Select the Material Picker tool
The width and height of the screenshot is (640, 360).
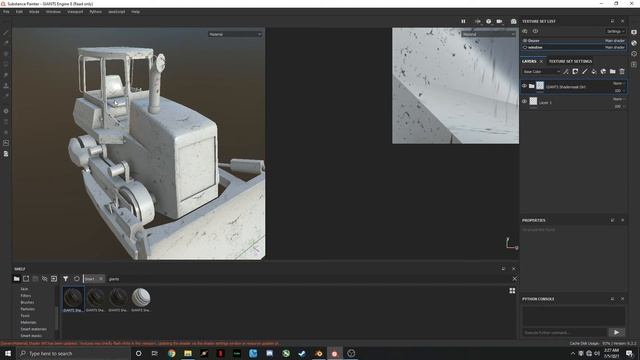click(x=6, y=96)
